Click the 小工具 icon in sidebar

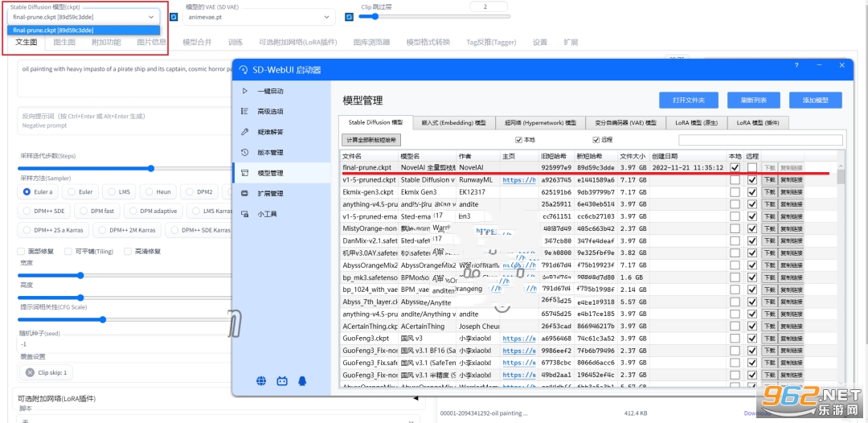[x=244, y=214]
